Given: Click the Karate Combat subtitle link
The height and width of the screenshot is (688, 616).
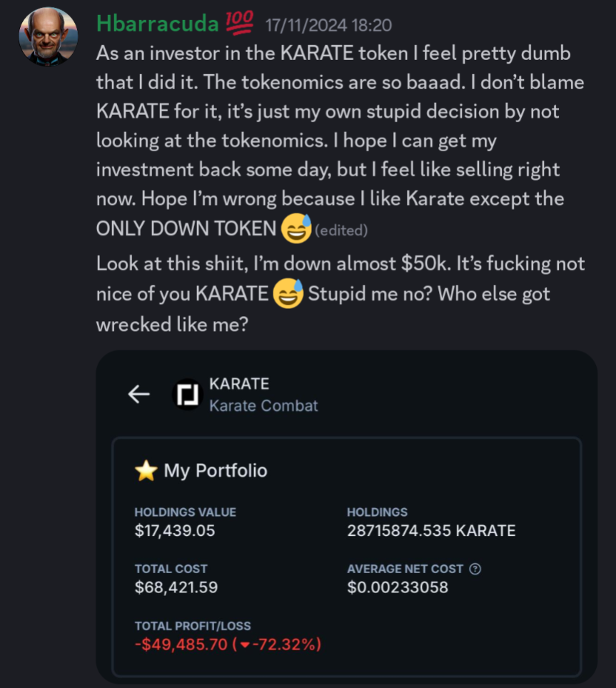Looking at the screenshot, I should coord(263,405).
